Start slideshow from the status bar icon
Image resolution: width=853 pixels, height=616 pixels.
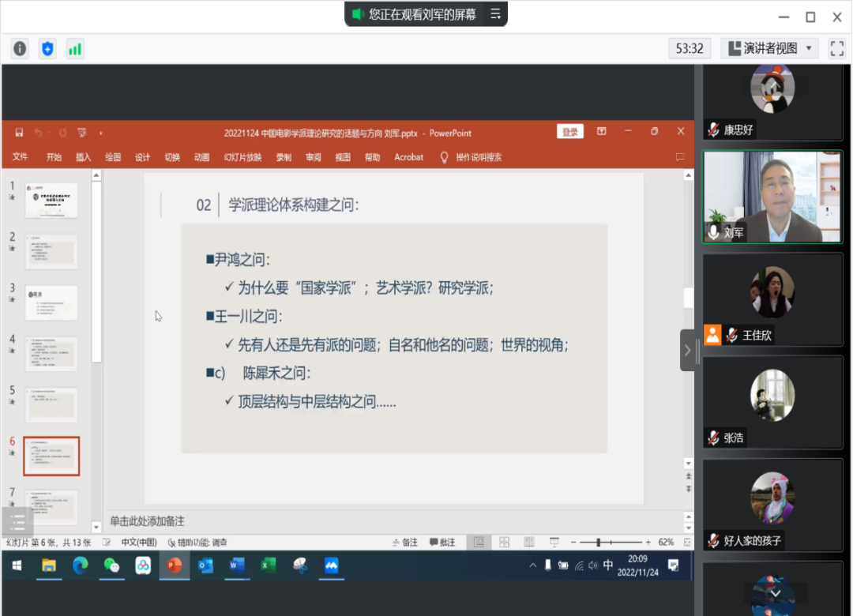[x=553, y=542]
